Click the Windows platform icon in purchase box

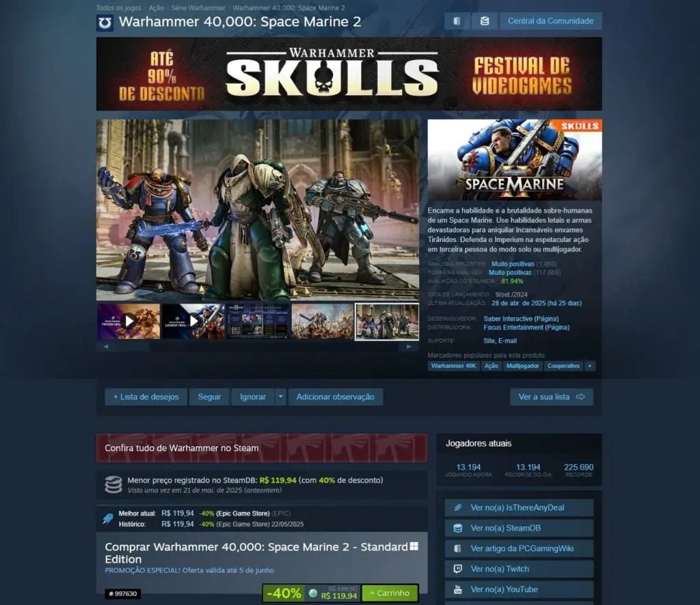click(x=414, y=546)
